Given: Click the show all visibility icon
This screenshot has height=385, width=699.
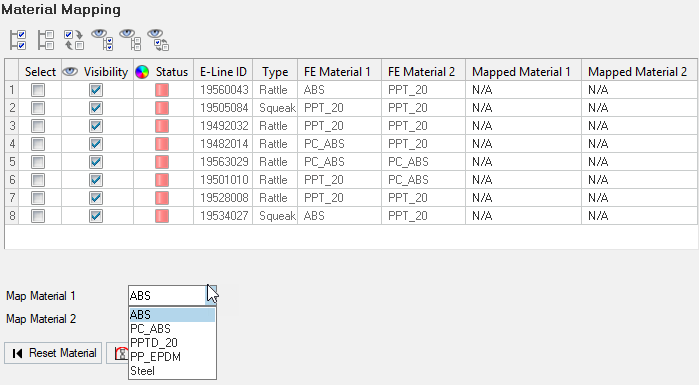Looking at the screenshot, I should coord(102,40).
